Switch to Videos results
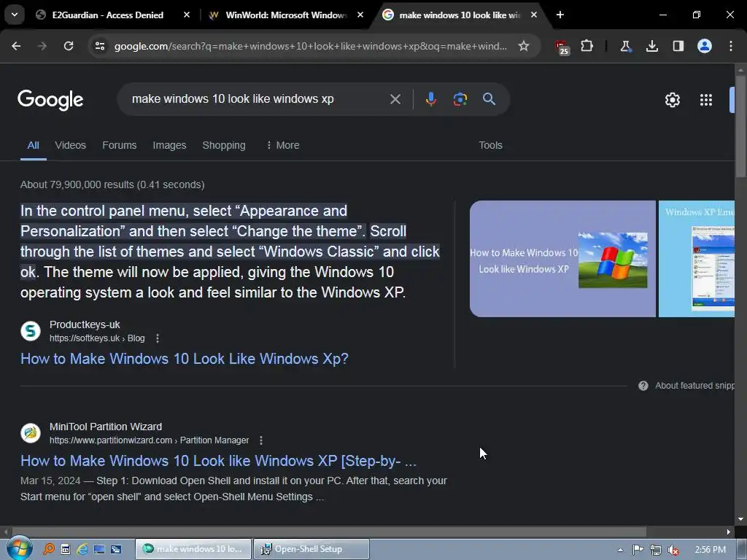This screenshot has height=560, width=747. [70, 145]
